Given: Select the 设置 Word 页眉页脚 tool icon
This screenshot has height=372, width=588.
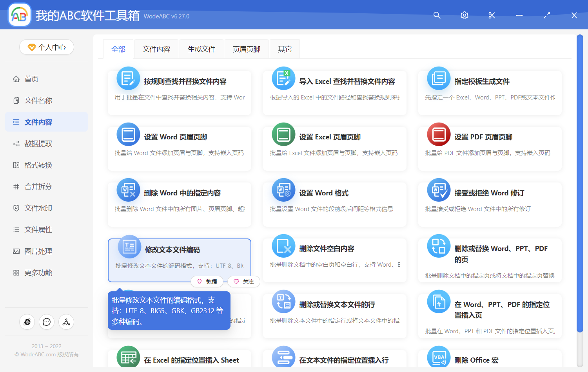Looking at the screenshot, I should pos(128,134).
